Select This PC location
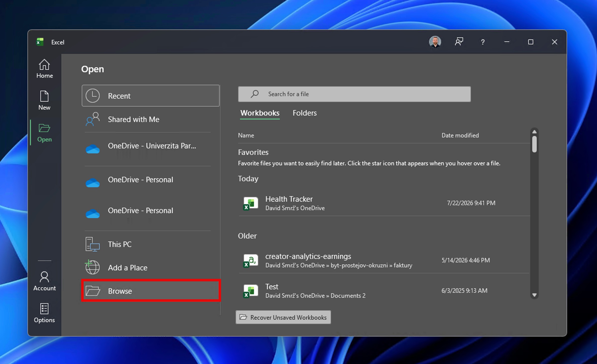The height and width of the screenshot is (364, 597). (x=151, y=244)
